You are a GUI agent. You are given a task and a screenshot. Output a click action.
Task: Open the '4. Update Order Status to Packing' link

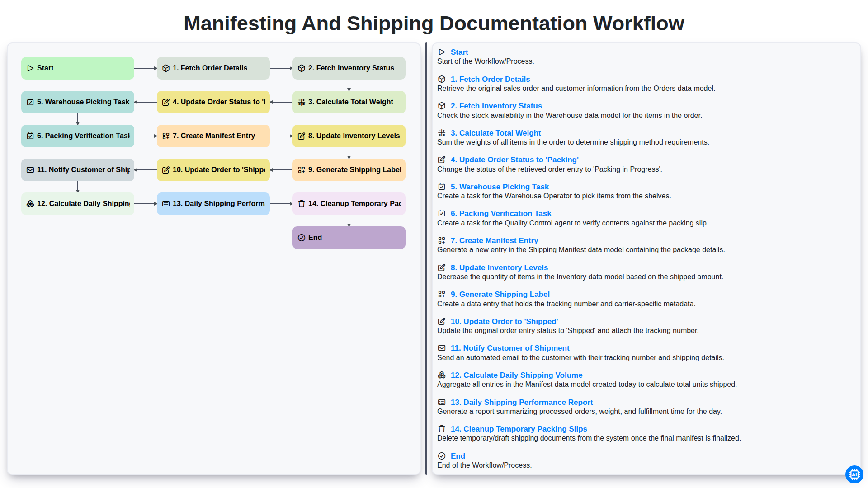click(514, 160)
